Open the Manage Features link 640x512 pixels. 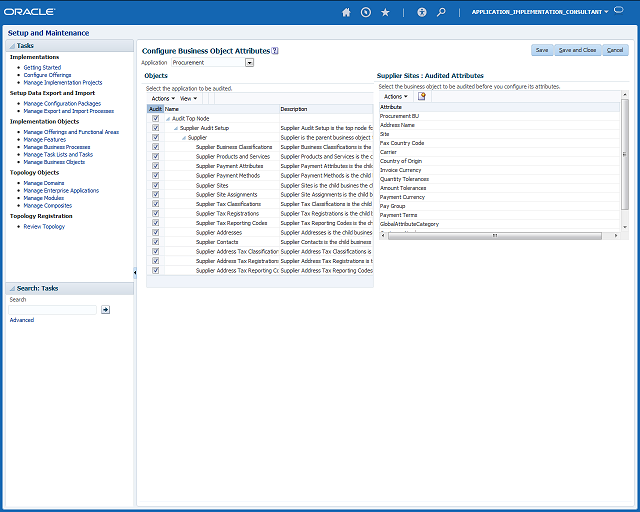point(44,140)
